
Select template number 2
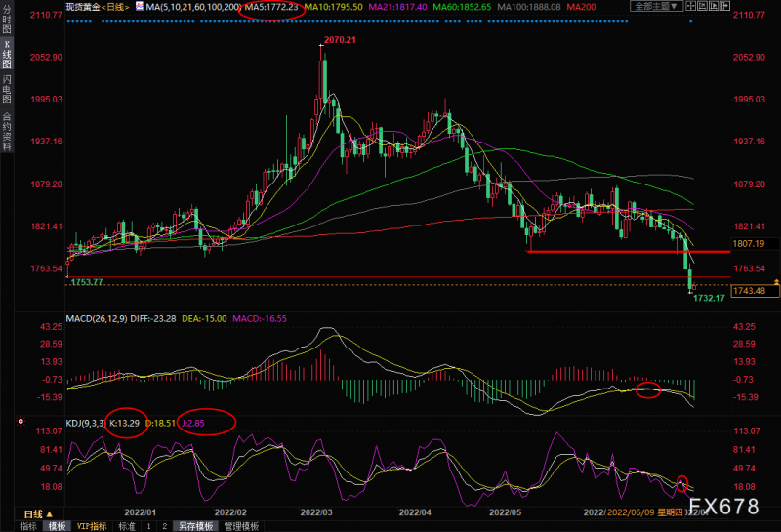pyautogui.click(x=163, y=526)
